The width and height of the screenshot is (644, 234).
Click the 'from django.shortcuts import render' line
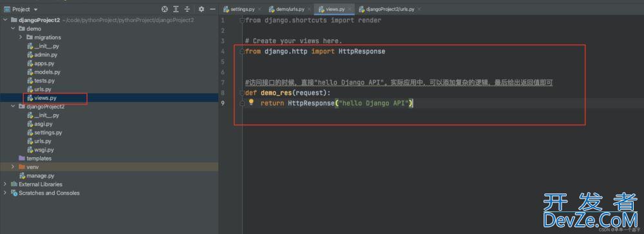314,20
